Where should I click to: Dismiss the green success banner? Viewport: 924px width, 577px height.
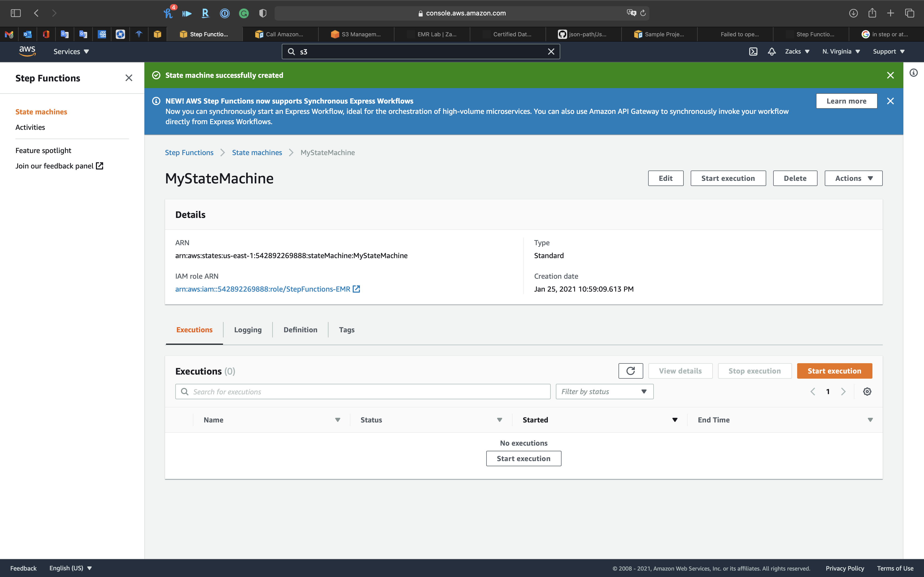890,75
